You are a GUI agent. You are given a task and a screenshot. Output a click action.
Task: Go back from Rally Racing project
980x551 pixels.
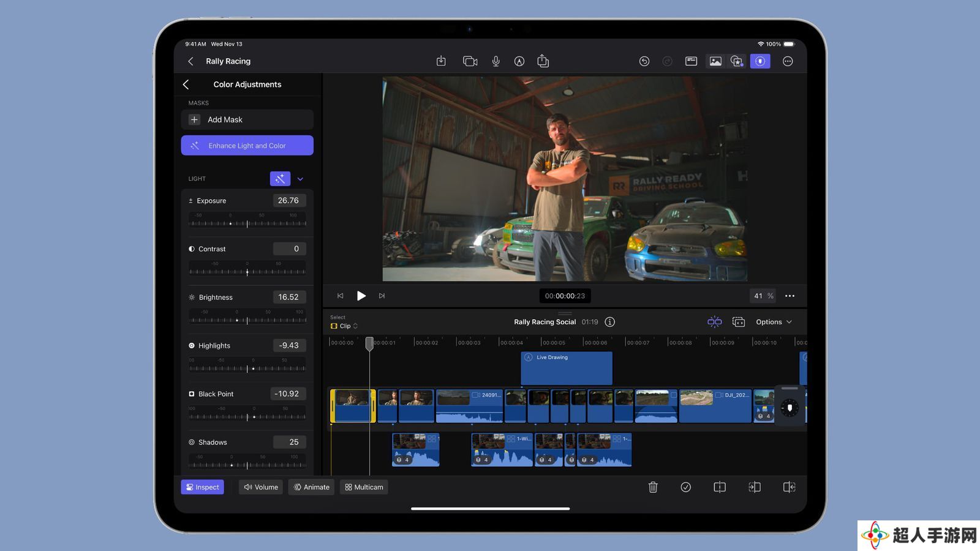point(190,61)
